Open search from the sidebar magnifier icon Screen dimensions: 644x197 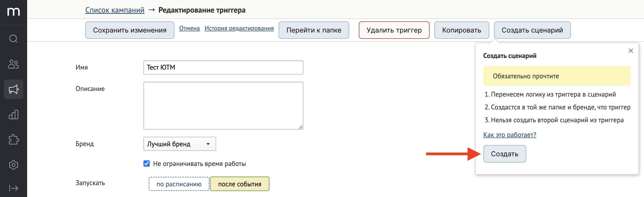[x=14, y=39]
